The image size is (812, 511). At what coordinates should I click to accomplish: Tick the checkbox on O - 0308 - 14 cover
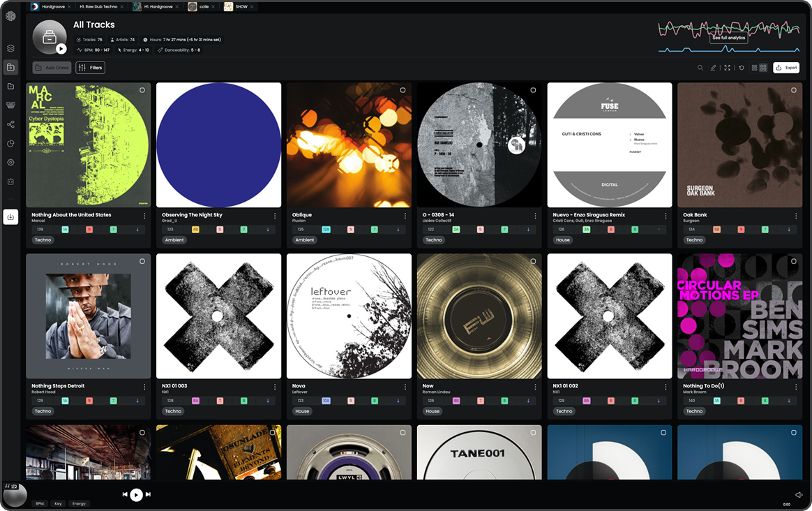pos(533,90)
